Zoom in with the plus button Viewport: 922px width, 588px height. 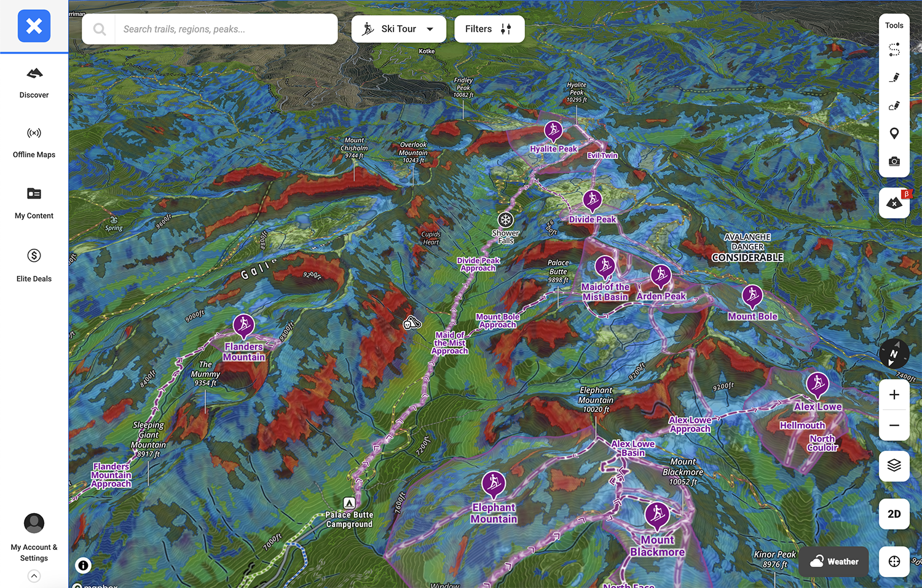point(894,395)
